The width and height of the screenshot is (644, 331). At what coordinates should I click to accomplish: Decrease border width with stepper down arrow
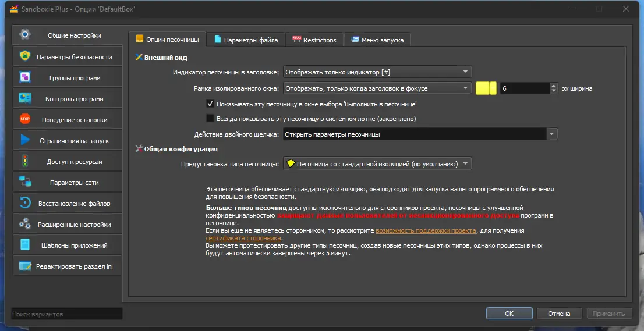(554, 91)
